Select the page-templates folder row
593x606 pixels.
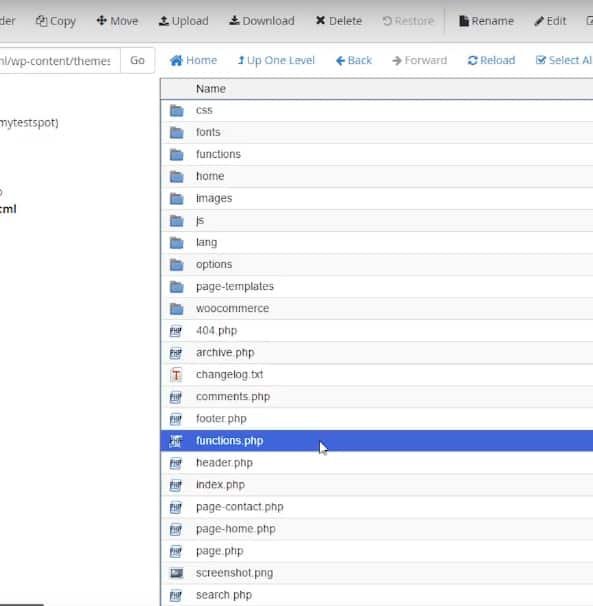tap(377, 286)
